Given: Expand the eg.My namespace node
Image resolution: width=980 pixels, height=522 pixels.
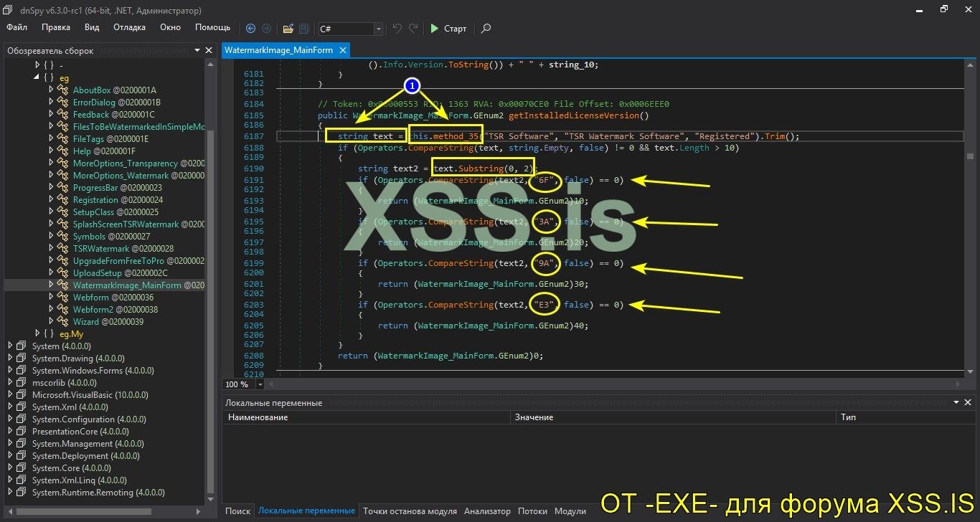Looking at the screenshot, I should [37, 333].
